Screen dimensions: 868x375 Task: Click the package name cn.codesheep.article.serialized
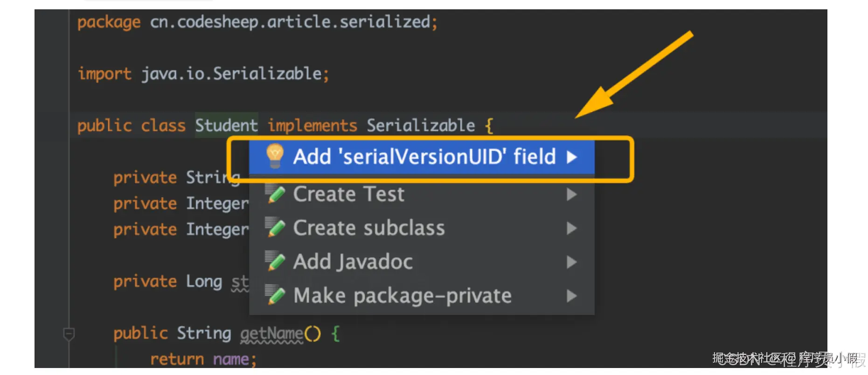pos(290,22)
